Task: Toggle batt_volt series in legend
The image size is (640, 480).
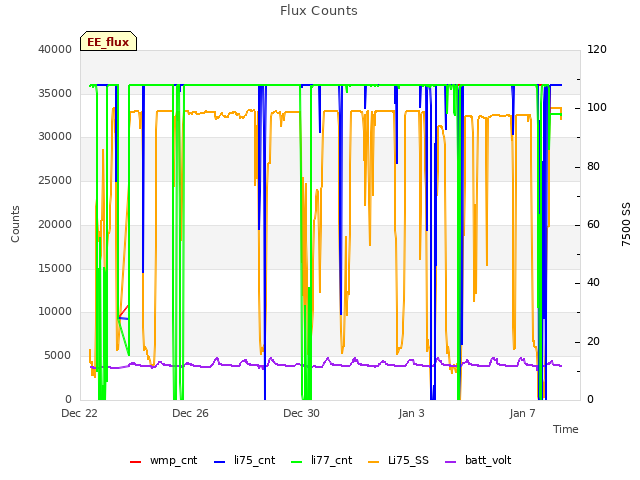Action: pyautogui.click(x=478, y=460)
